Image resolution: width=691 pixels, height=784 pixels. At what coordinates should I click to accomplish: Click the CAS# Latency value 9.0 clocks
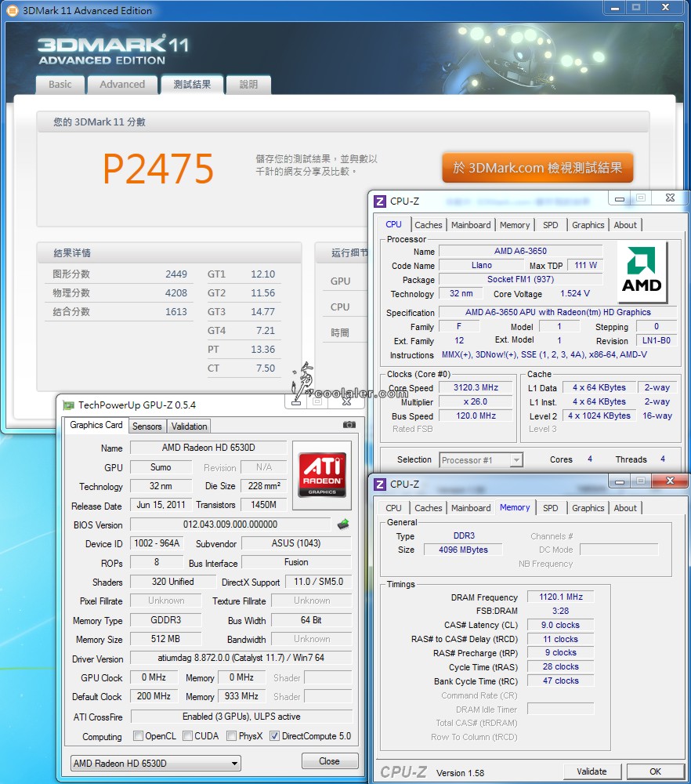pos(561,625)
